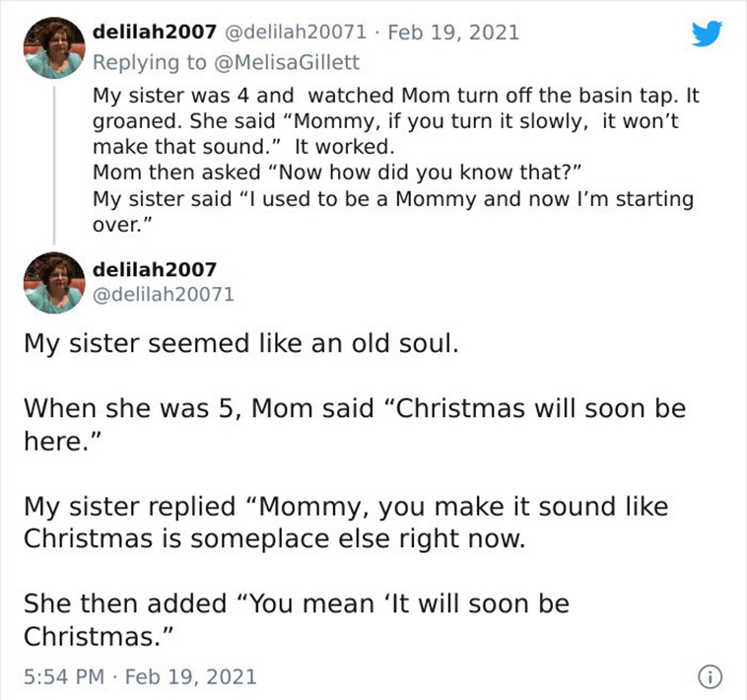
Task: Click the 'Mom then asked' line
Action: (337, 173)
